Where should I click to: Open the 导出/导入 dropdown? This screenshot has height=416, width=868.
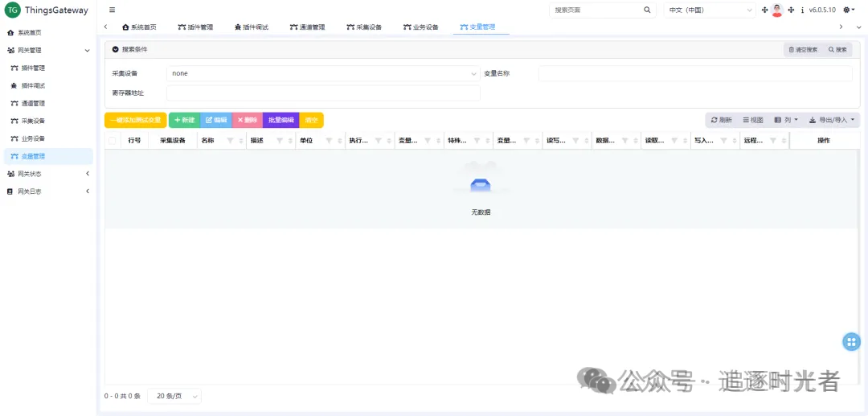coord(832,120)
